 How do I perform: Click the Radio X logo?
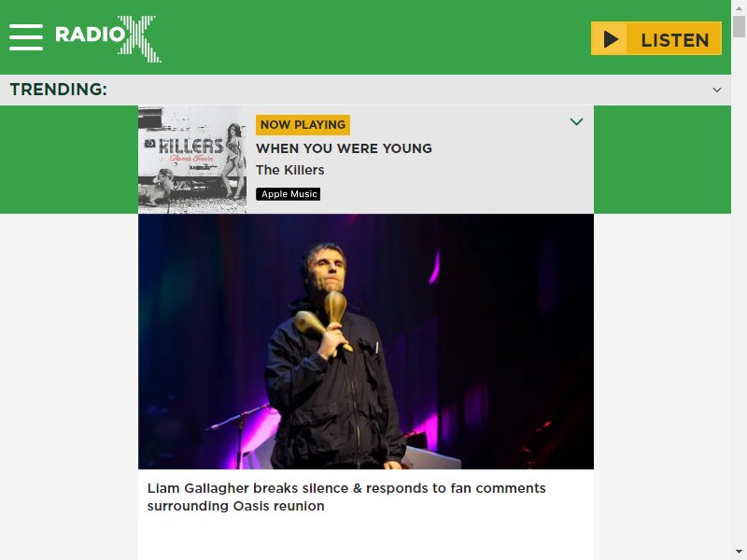(108, 38)
